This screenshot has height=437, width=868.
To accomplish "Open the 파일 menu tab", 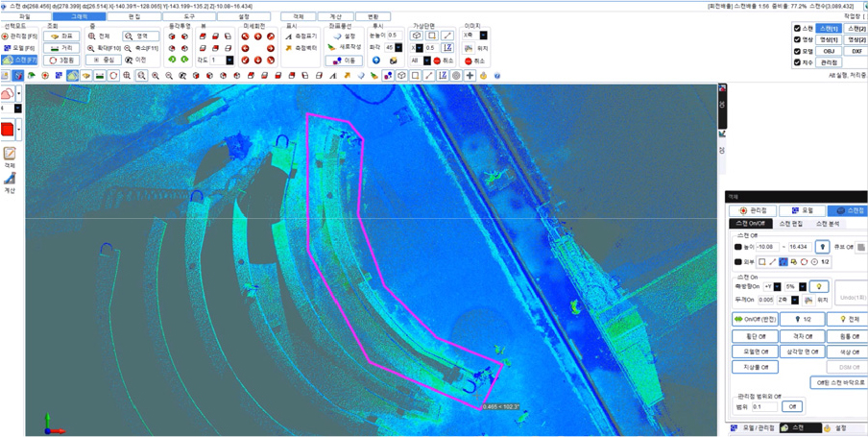I will click(x=26, y=16).
